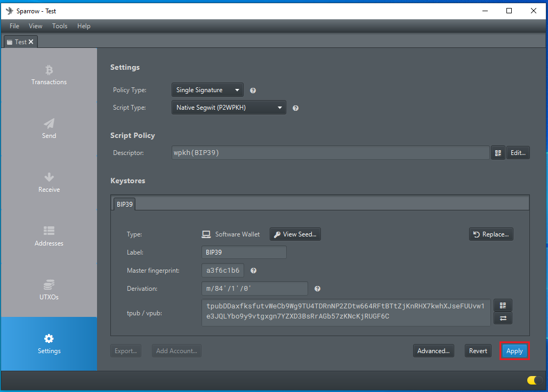Open the Help menu
The height and width of the screenshot is (392, 548).
tap(84, 26)
